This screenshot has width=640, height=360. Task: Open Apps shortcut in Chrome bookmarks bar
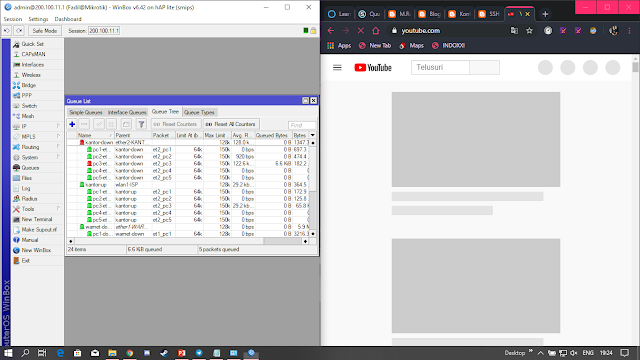(339, 45)
